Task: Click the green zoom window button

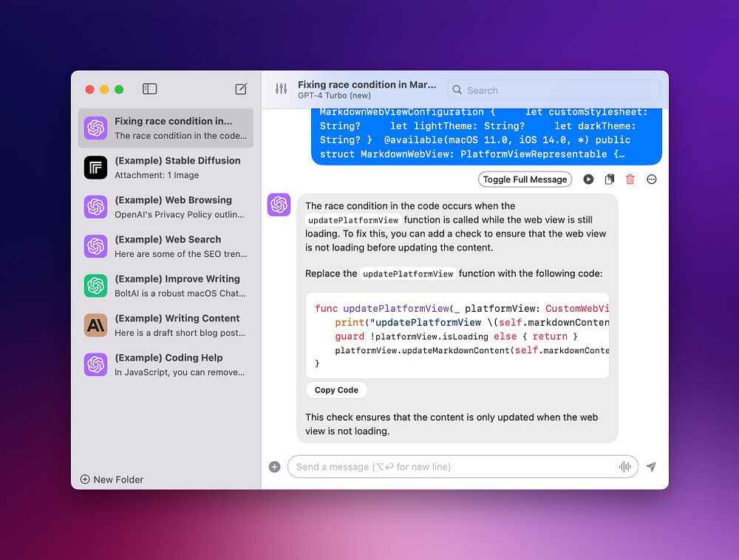Action: tap(119, 89)
